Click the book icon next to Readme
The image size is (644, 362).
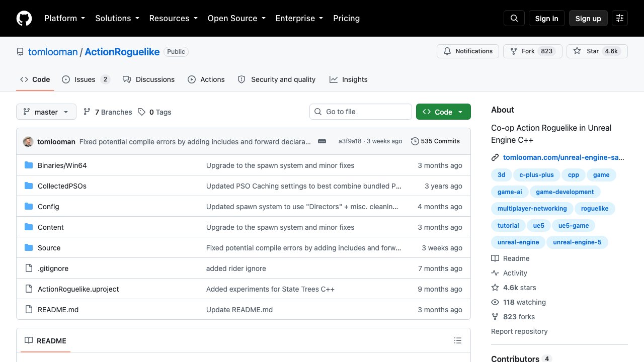tap(495, 258)
